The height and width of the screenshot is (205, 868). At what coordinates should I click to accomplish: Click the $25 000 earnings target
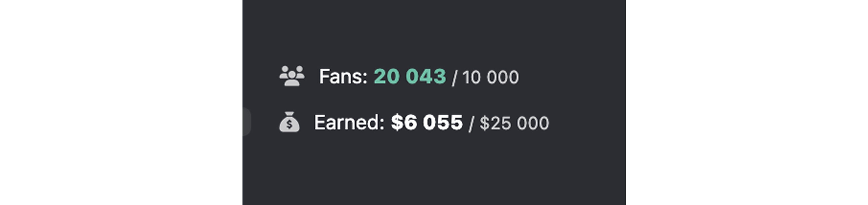pyautogui.click(x=514, y=123)
